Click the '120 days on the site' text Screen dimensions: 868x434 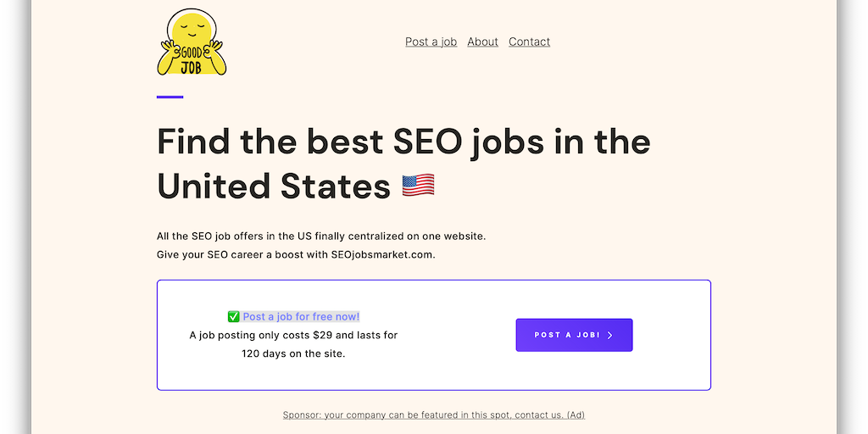tap(293, 353)
